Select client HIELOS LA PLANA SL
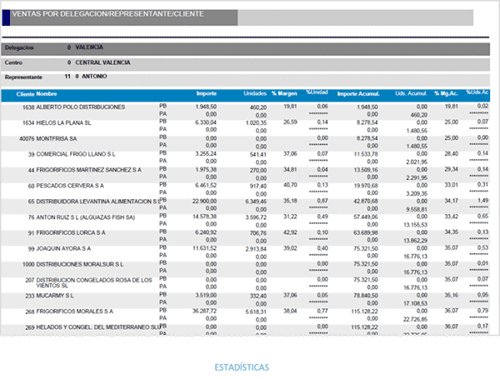Viewport: 500px width, 379px height. coord(63,123)
